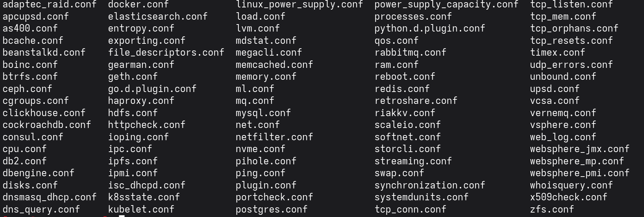Click the rabbitmq.conf filename
Viewport: 644px width, 217px height.
[410, 53]
